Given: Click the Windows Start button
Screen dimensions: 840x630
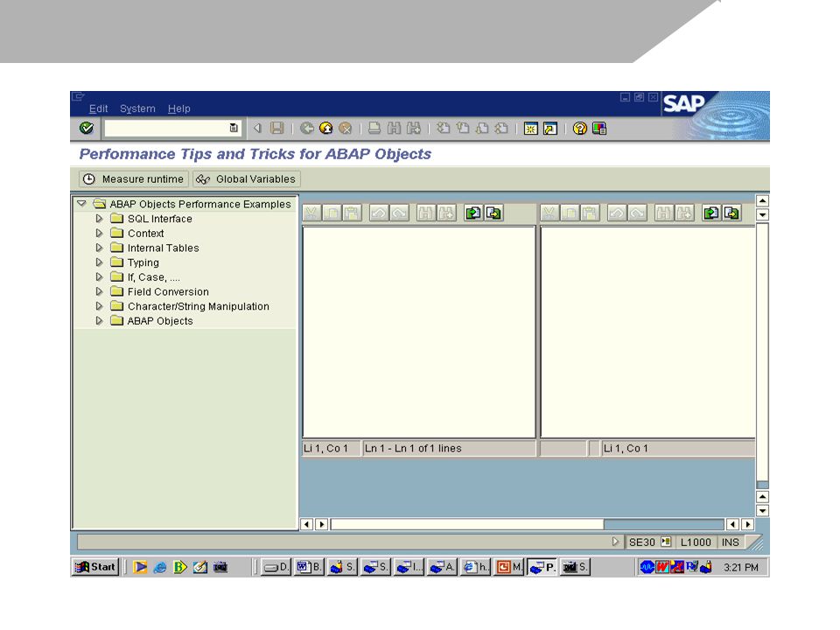Looking at the screenshot, I should coord(95,567).
